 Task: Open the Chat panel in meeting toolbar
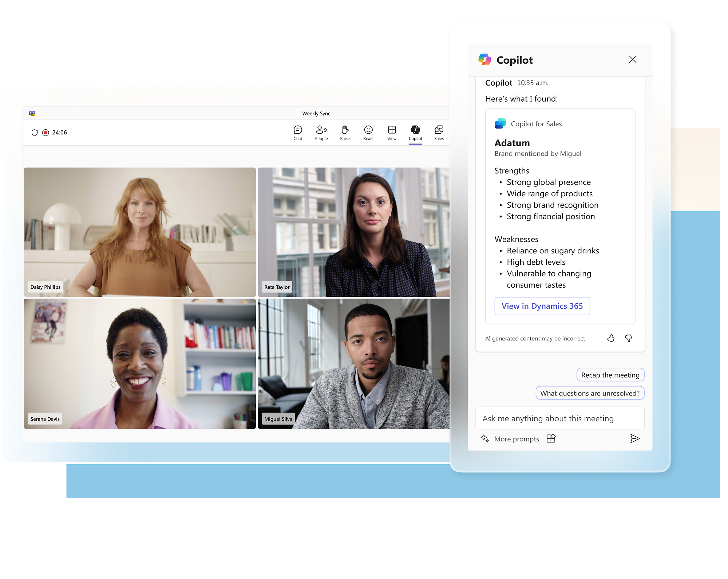pyautogui.click(x=298, y=133)
